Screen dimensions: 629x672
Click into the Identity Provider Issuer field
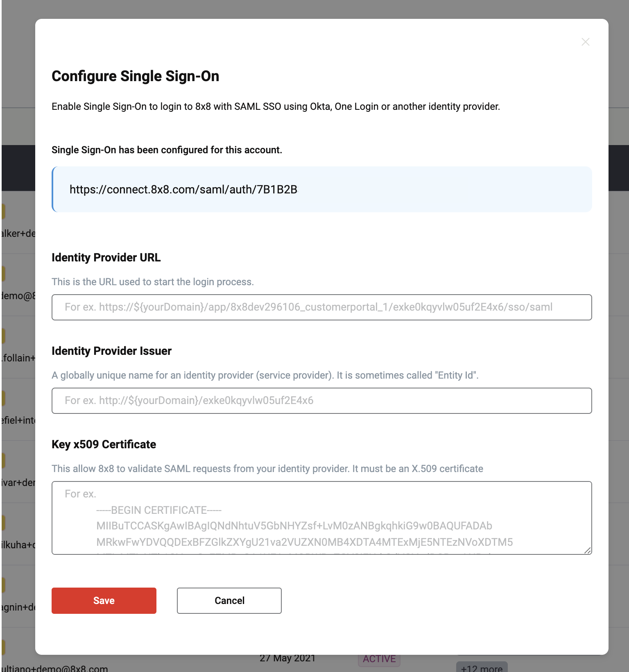(321, 401)
